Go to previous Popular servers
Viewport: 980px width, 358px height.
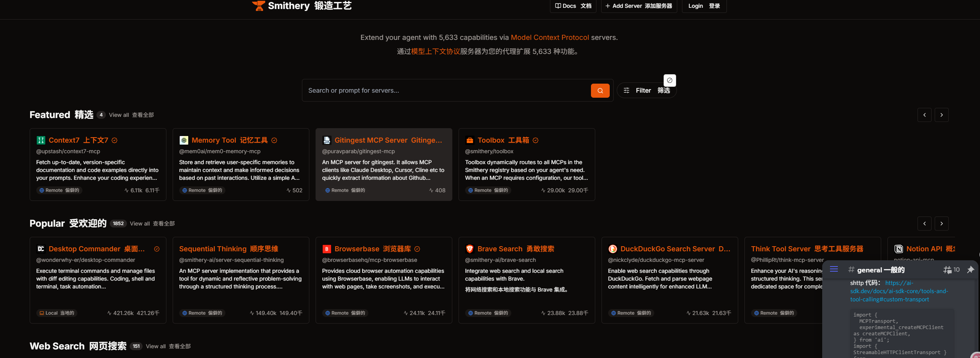(924, 224)
